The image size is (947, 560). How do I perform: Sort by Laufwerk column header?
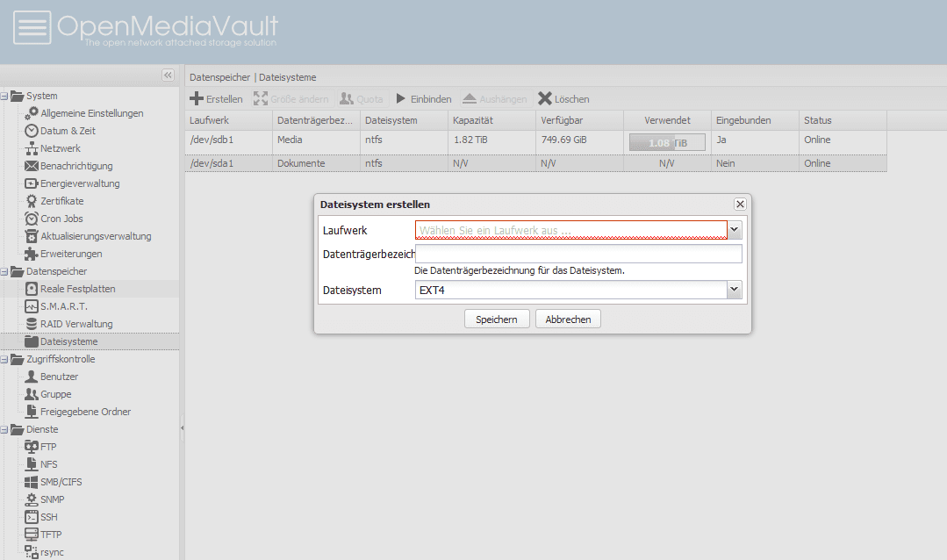coord(228,120)
